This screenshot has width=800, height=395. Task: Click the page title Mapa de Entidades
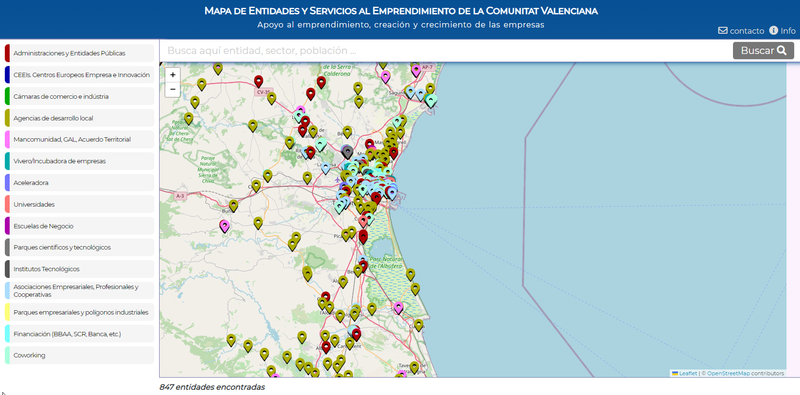[401, 11]
